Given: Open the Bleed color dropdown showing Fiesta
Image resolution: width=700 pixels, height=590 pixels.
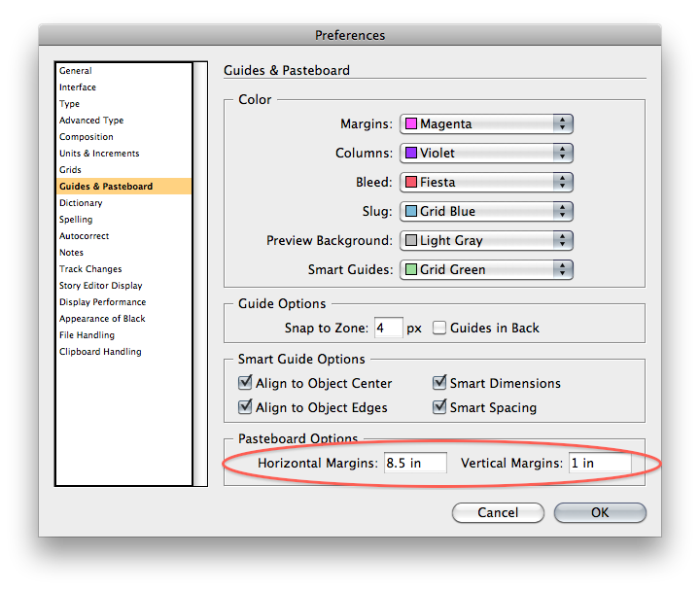Looking at the screenshot, I should click(x=486, y=182).
